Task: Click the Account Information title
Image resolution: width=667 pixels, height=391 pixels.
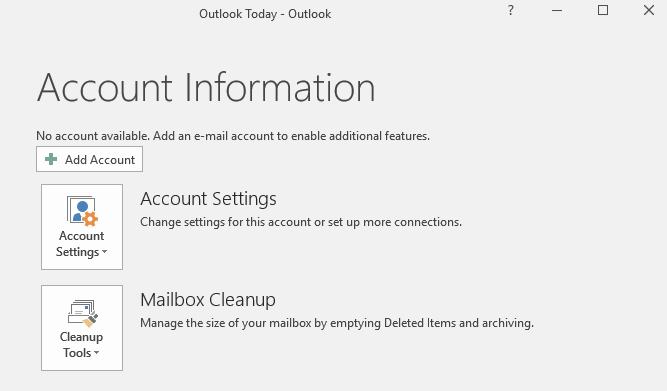Action: pyautogui.click(x=206, y=88)
